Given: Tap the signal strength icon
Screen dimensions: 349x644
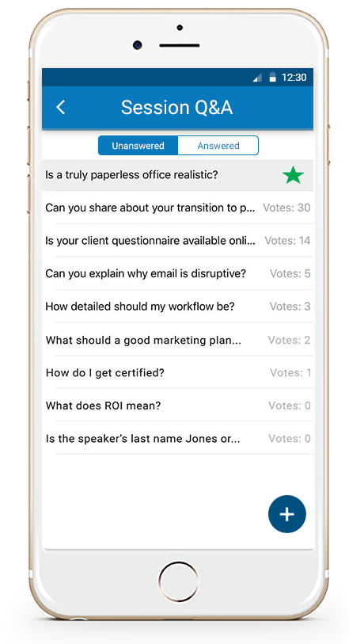Looking at the screenshot, I should [x=257, y=78].
